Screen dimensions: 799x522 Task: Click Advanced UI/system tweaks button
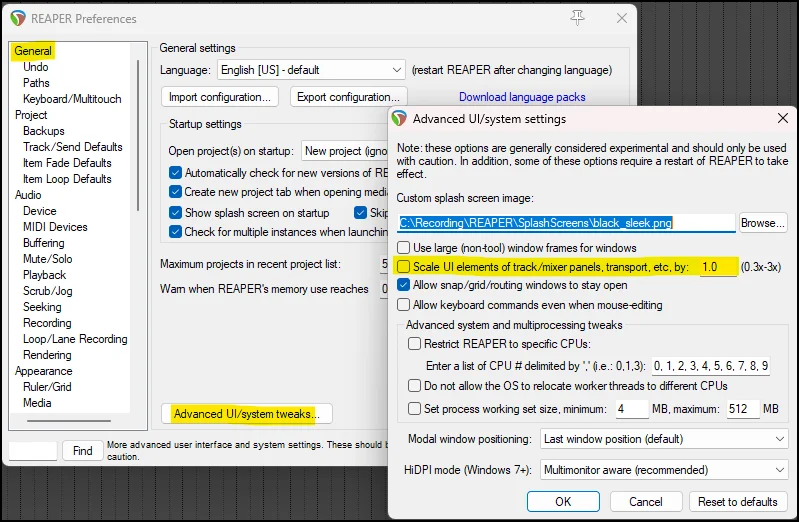[247, 413]
